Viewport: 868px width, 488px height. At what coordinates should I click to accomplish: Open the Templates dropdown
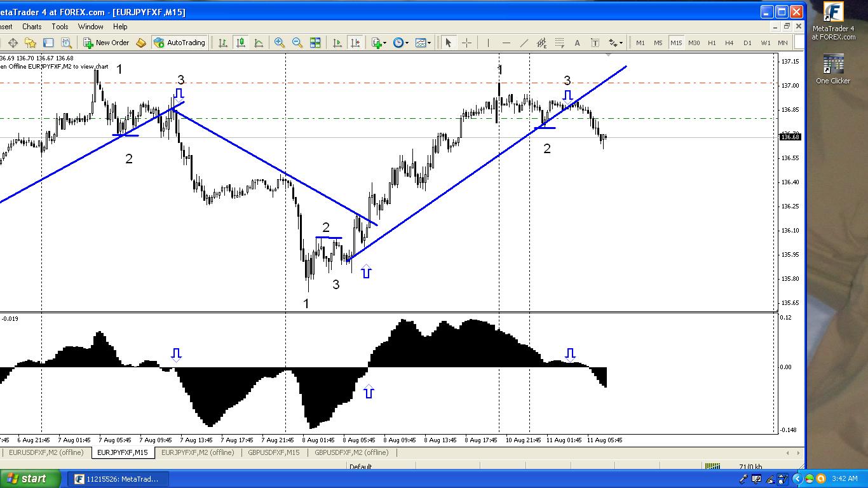point(423,43)
